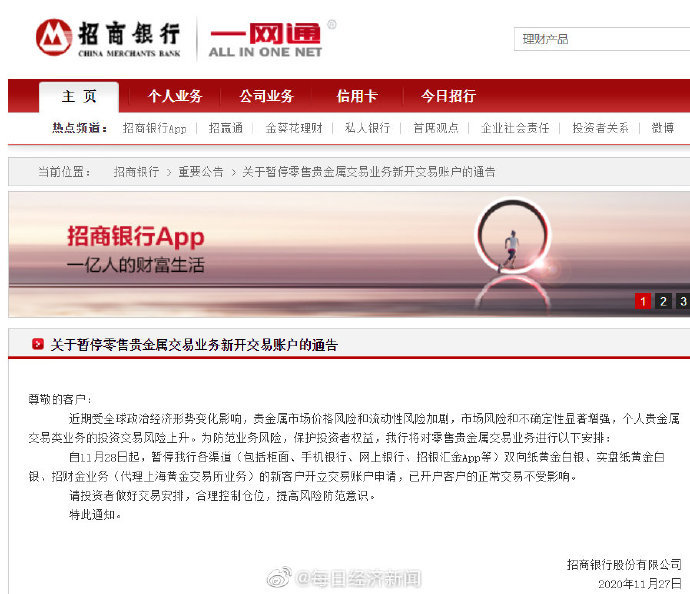The height and width of the screenshot is (594, 690).
Task: Click the signature 招商银行股份有限公司
Action: [x=624, y=565]
